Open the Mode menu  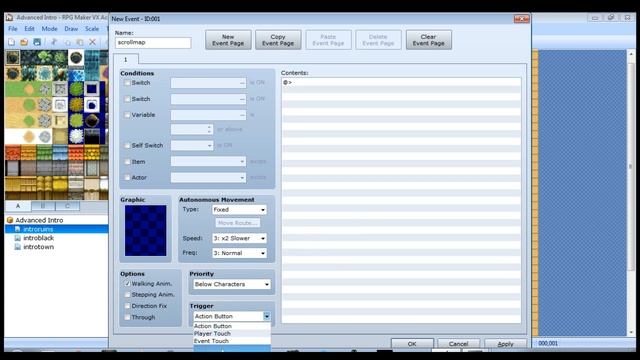(49, 29)
